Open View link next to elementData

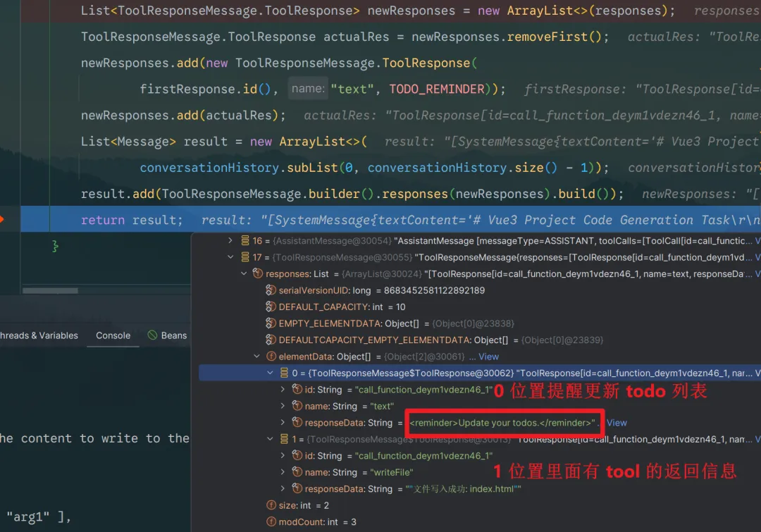click(488, 357)
